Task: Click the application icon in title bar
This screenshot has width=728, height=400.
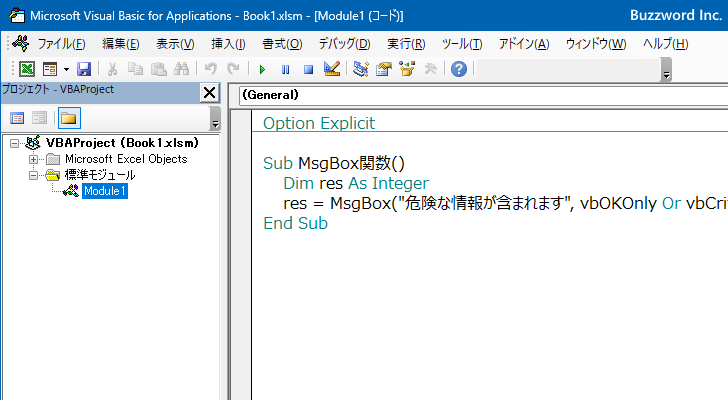Action: click(x=17, y=15)
